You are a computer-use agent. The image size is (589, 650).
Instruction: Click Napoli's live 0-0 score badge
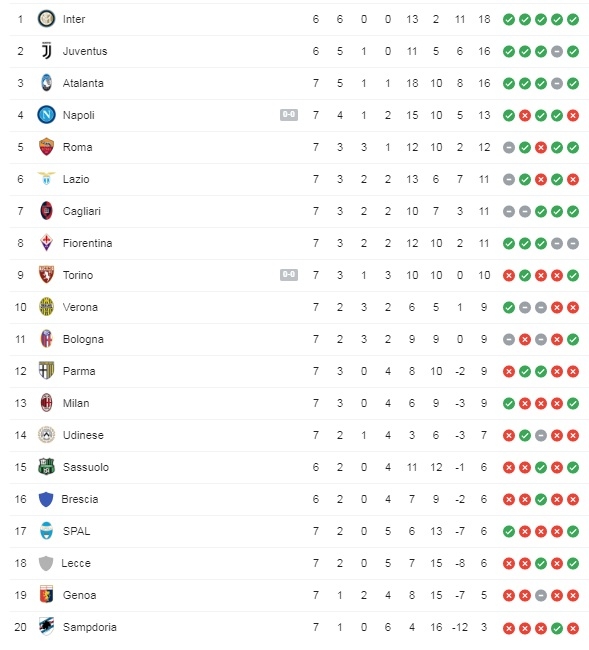point(289,114)
